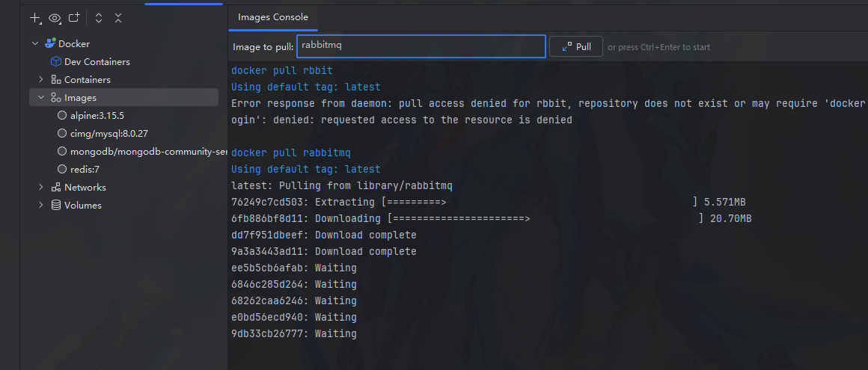The image size is (868, 370).
Task: Select the alpine:3.15.5 image
Action: pos(97,116)
